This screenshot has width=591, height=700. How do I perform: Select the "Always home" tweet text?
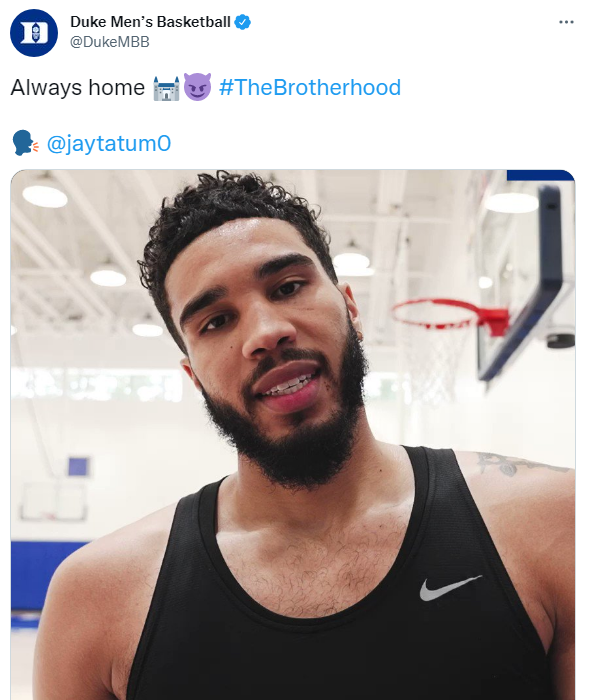click(78, 88)
